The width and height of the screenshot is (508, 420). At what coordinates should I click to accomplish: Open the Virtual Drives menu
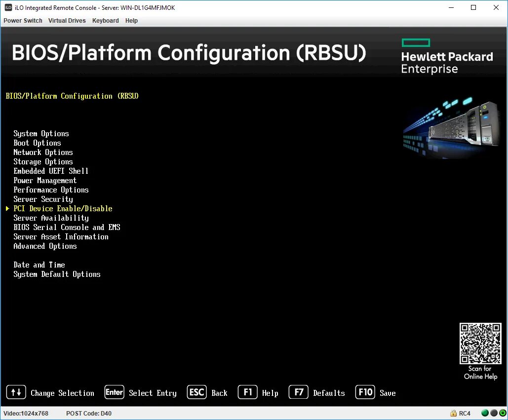[67, 20]
